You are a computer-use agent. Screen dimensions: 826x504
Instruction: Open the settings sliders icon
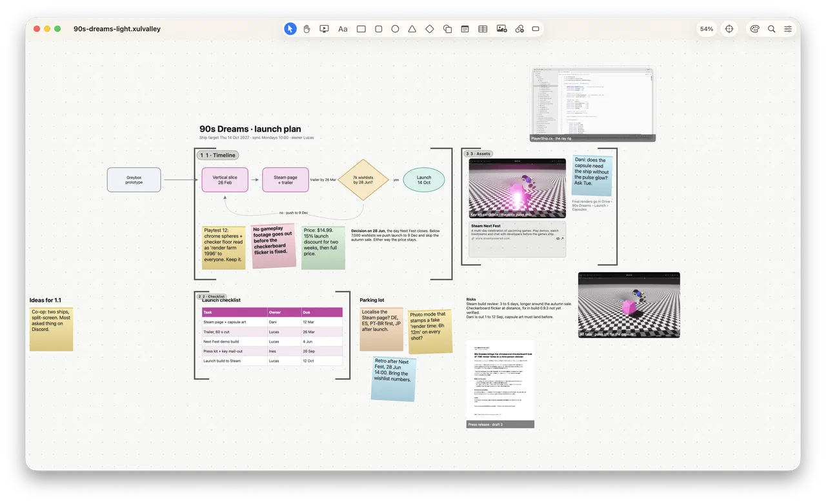coord(789,29)
